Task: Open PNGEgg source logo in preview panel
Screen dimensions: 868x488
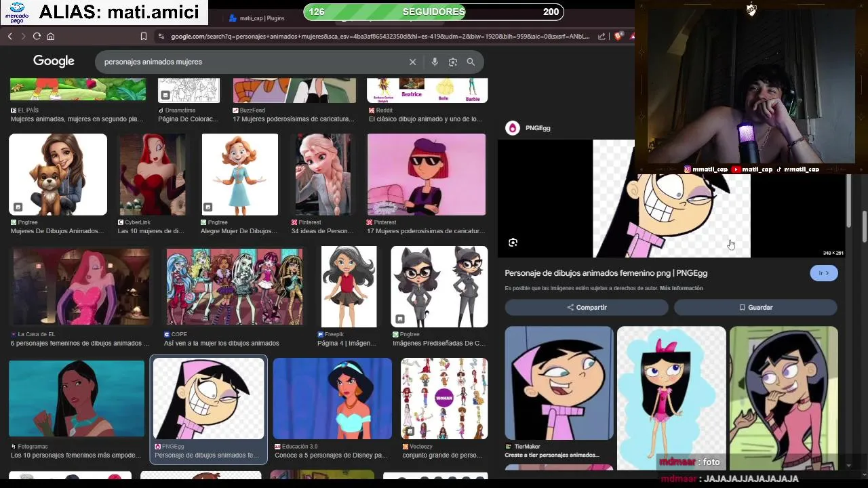Action: pyautogui.click(x=513, y=128)
